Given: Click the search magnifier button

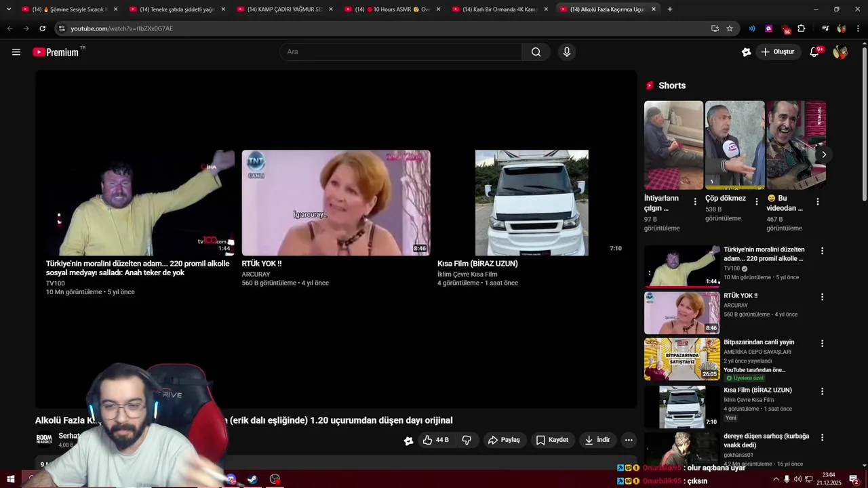Looking at the screenshot, I should (536, 52).
